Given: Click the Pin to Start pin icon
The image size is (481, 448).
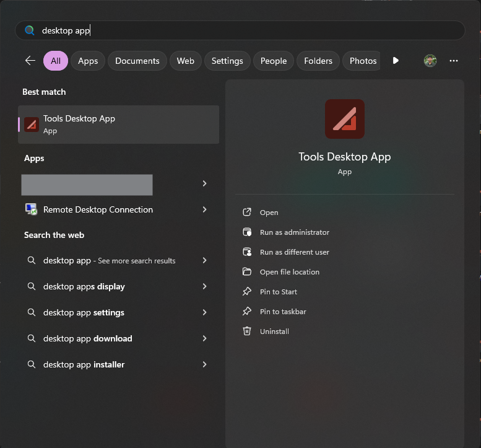Looking at the screenshot, I should [x=247, y=292].
